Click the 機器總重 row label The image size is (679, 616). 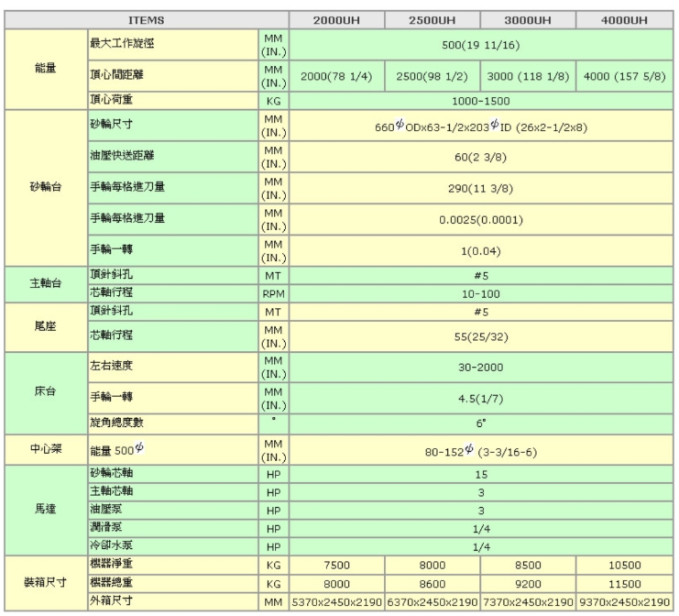[x=111, y=582]
